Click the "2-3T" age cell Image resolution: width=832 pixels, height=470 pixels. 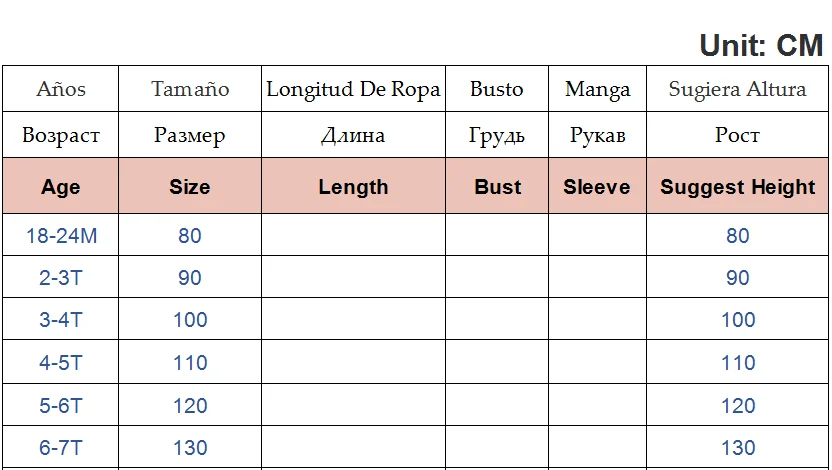coord(61,278)
